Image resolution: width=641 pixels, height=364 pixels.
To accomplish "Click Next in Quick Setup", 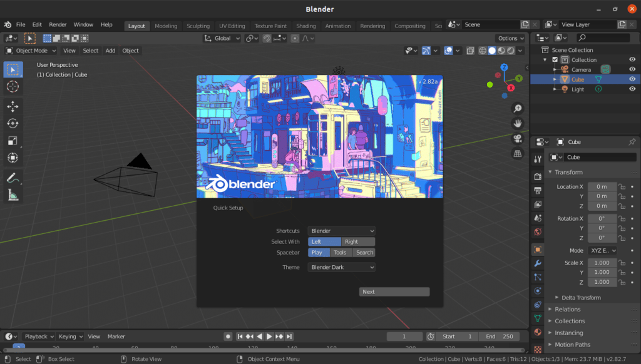I will [394, 291].
